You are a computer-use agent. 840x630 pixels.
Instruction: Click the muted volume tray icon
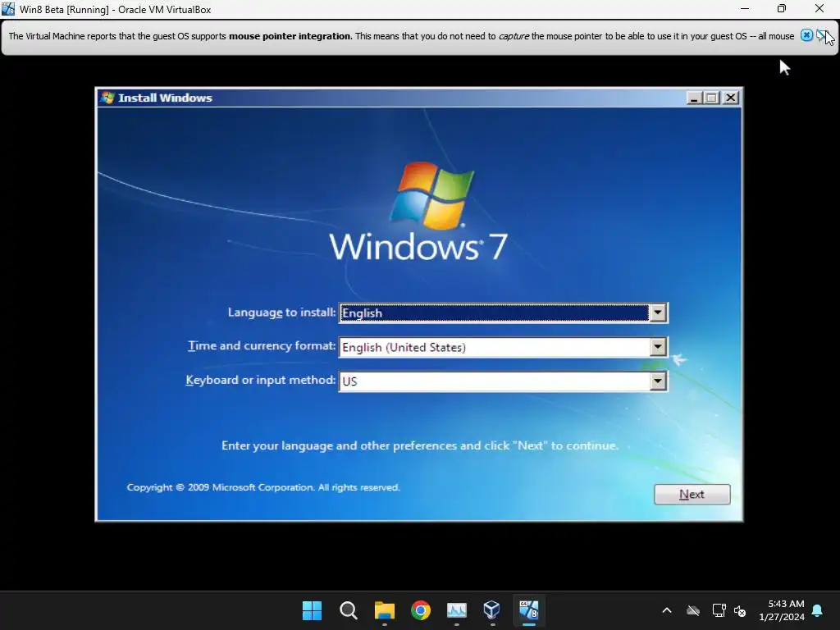740,610
